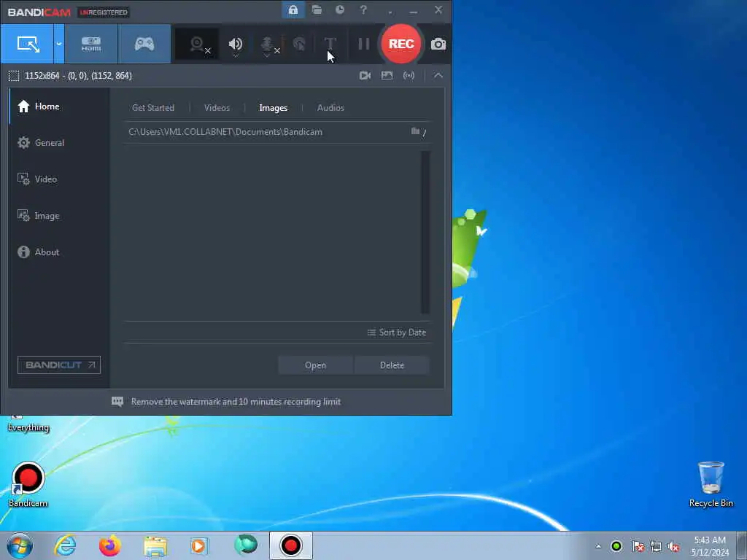Open the Recycle Bin desktop icon
Image resolution: width=747 pixels, height=560 pixels.
(x=711, y=484)
